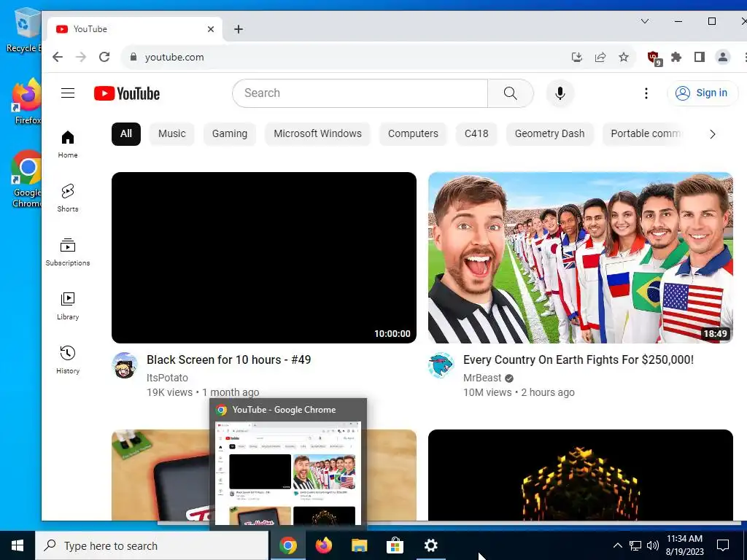Open the taskbar clock 11:34 AM
The image size is (747, 560).
[684, 545]
